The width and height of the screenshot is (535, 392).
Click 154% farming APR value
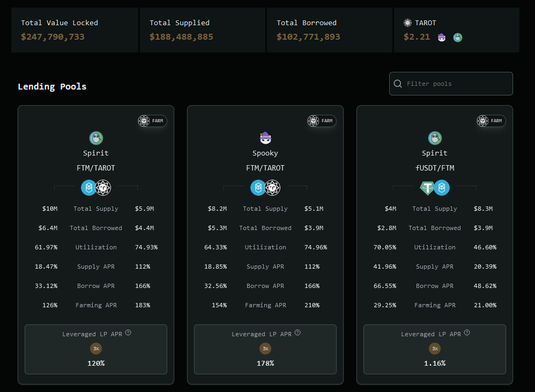point(219,305)
